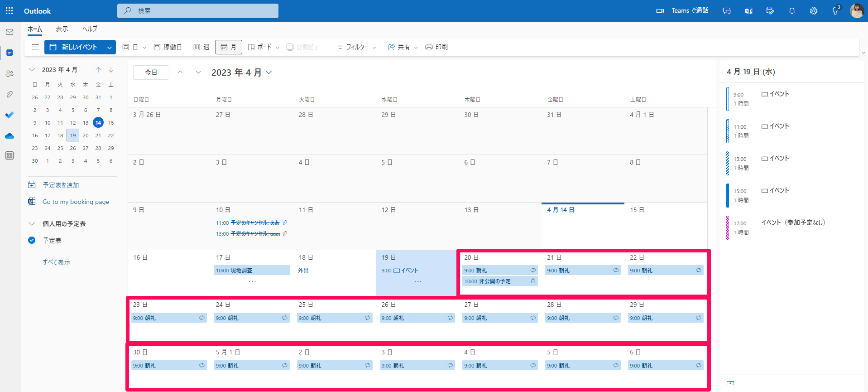This screenshot has height=392, width=868.
Task: Open Calendar in the left sidebar
Action: click(10, 53)
